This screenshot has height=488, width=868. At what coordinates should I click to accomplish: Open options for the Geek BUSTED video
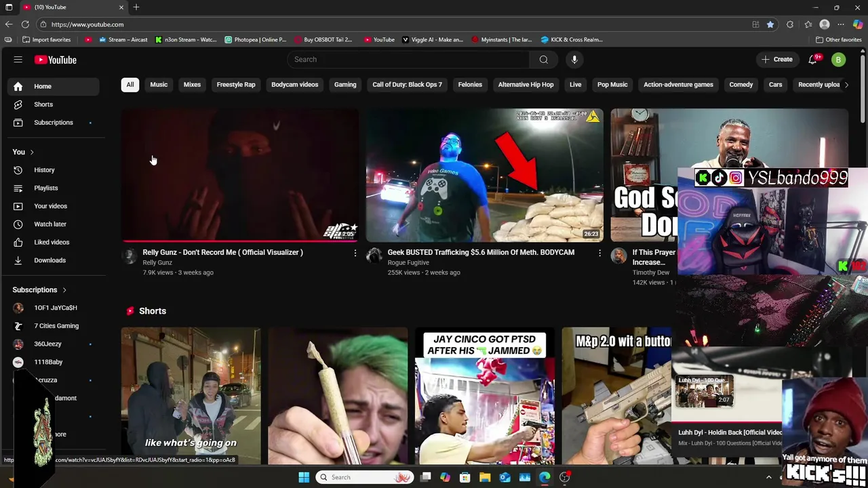click(599, 253)
